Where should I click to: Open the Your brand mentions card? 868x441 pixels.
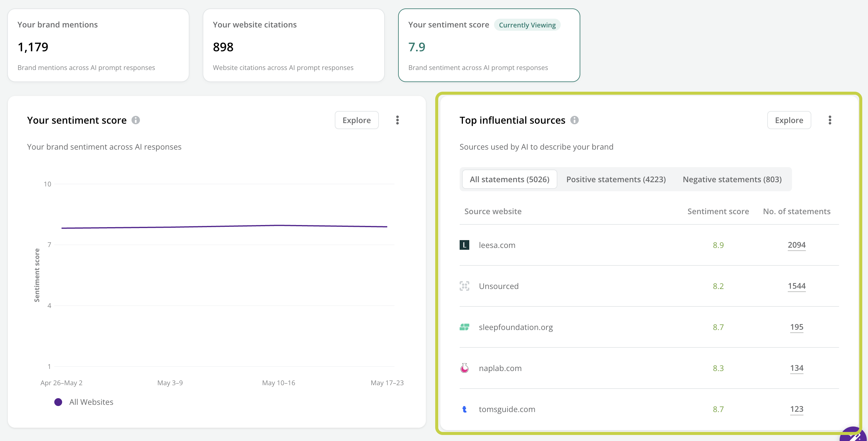pos(98,45)
